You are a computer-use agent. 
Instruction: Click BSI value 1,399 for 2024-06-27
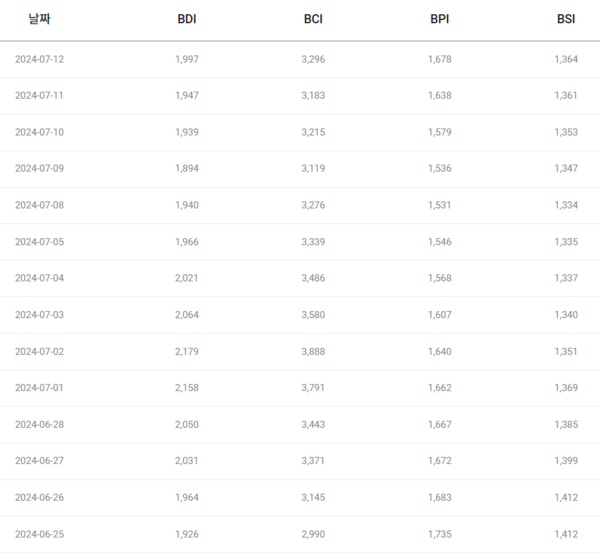pyautogui.click(x=566, y=460)
